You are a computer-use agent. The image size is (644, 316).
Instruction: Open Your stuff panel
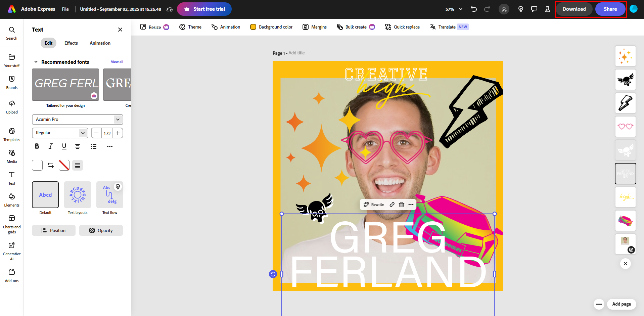pyautogui.click(x=12, y=60)
